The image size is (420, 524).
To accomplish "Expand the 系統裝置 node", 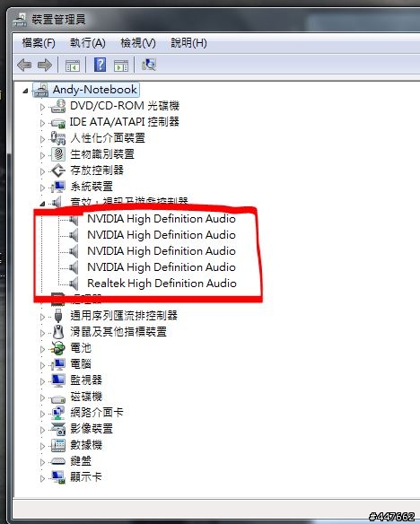I will click(x=42, y=188).
